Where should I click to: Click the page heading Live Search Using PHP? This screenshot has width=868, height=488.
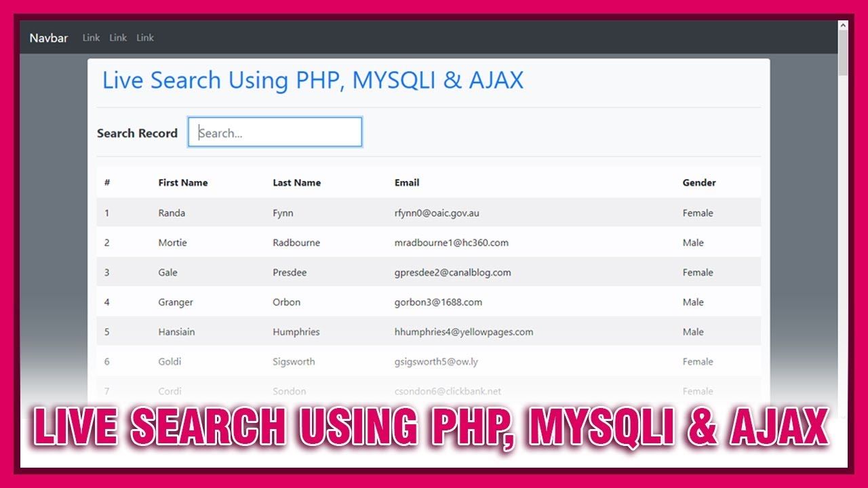click(313, 80)
